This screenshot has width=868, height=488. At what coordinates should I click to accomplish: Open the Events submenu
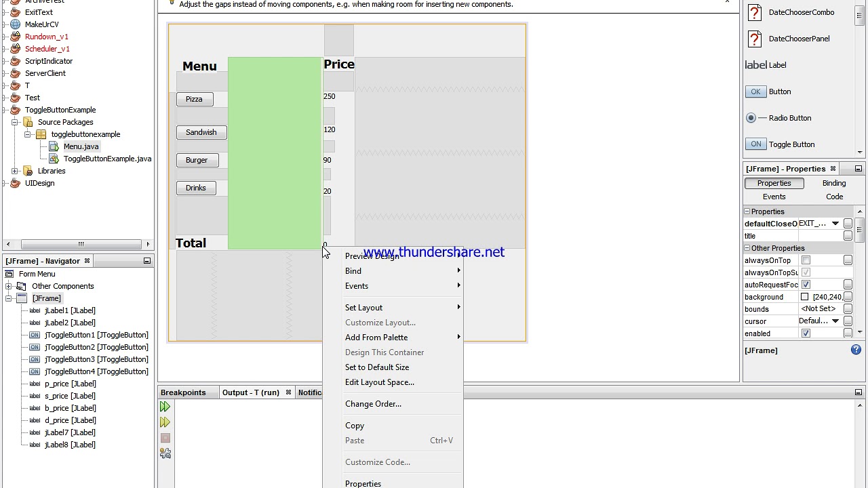393,286
